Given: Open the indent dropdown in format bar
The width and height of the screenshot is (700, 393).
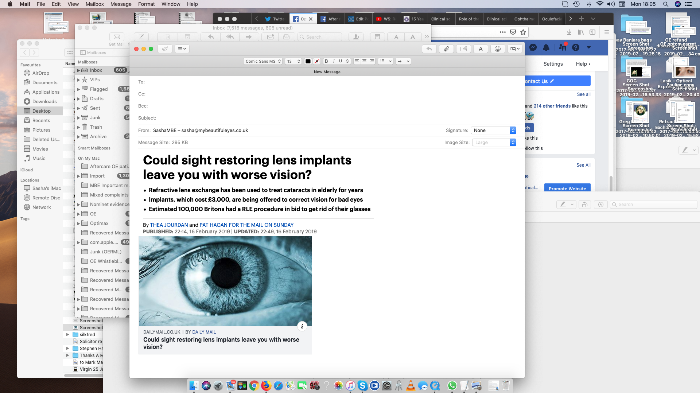Looking at the screenshot, I should click(403, 61).
